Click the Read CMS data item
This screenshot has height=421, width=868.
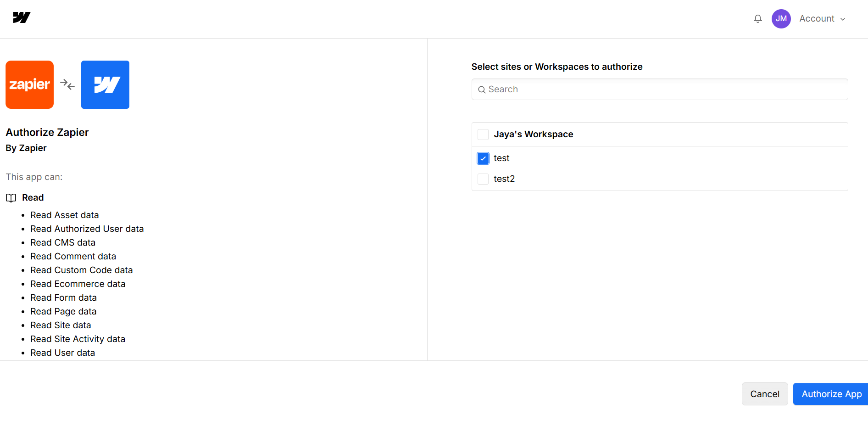pos(63,242)
